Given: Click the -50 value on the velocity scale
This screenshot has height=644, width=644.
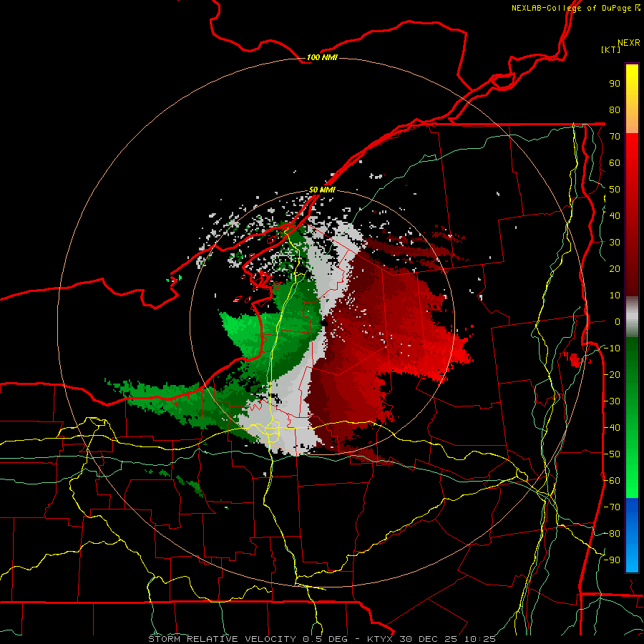Looking at the screenshot, I should click(x=612, y=454).
